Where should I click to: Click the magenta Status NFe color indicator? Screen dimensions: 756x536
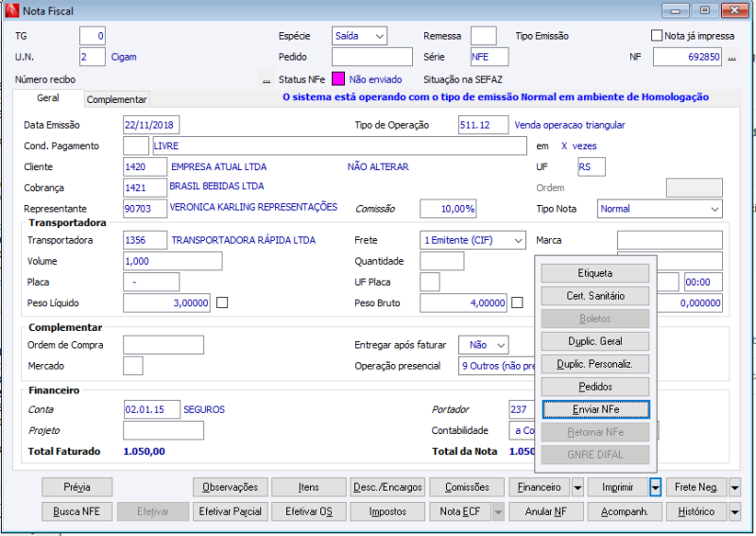click(337, 80)
